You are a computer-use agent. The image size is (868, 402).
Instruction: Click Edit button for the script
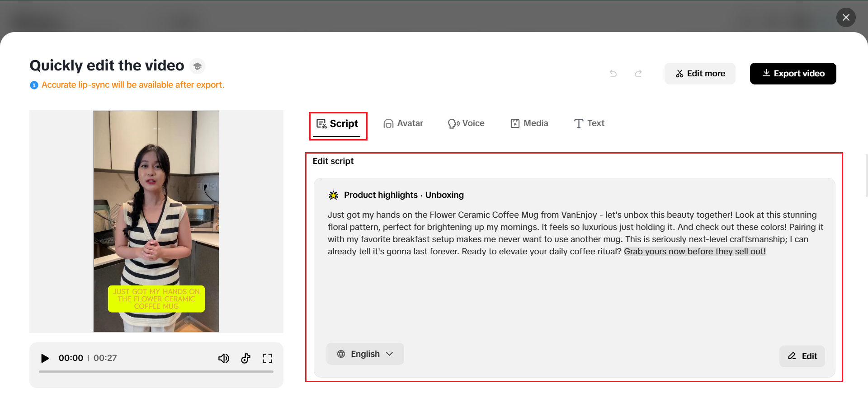coord(802,356)
